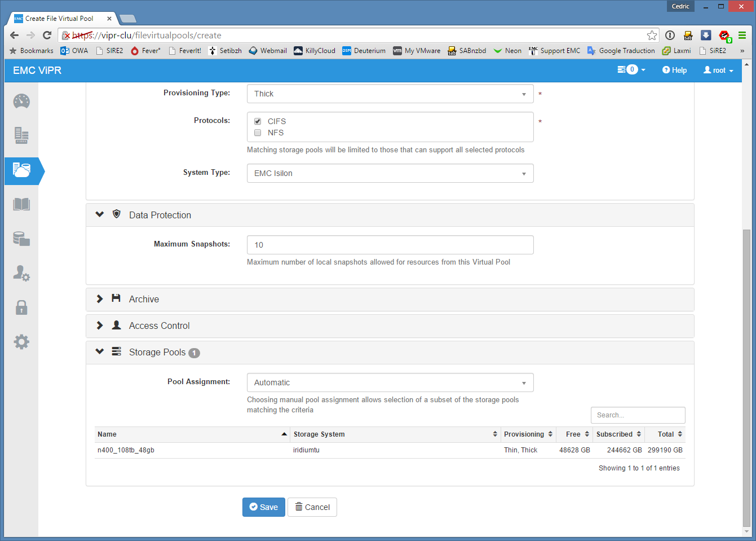Expand the Archive section

tap(144, 300)
